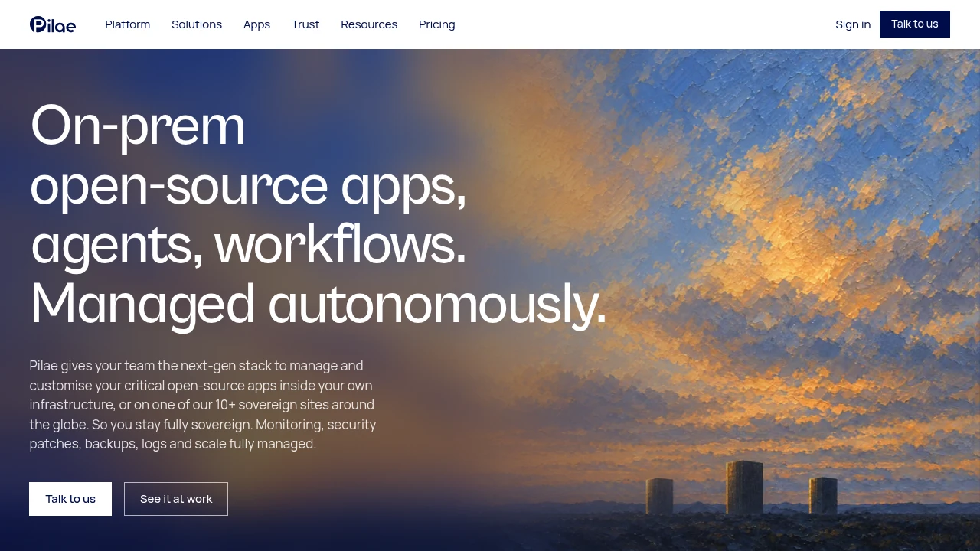Open the Resources menu

369,24
